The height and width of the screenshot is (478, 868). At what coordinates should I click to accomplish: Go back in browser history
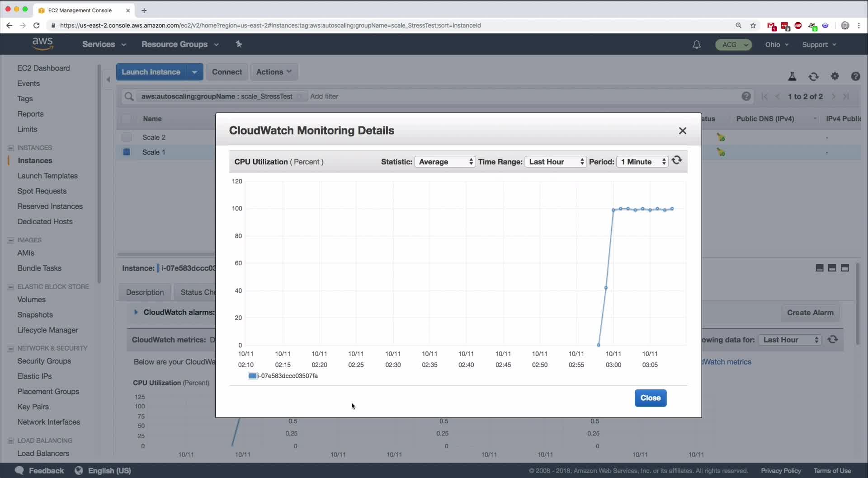[9, 25]
